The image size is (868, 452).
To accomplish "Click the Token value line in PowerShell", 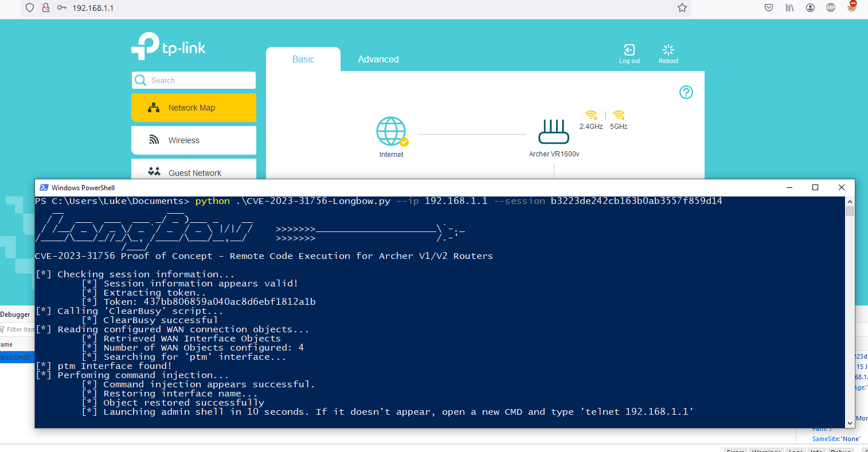I will (198, 302).
